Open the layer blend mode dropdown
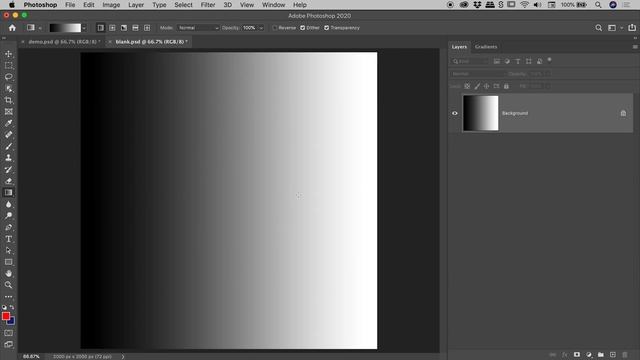 [478, 74]
